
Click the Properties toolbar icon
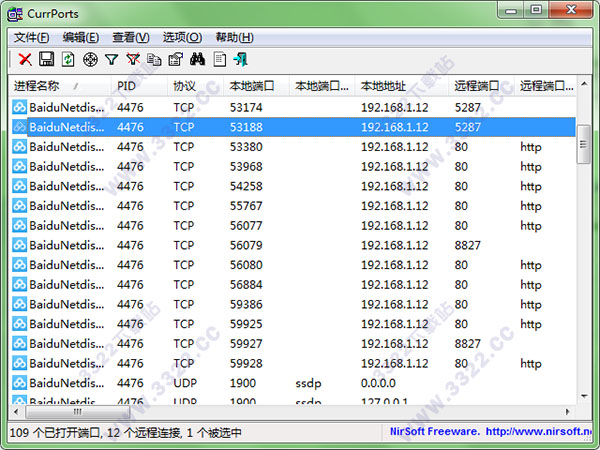point(176,59)
